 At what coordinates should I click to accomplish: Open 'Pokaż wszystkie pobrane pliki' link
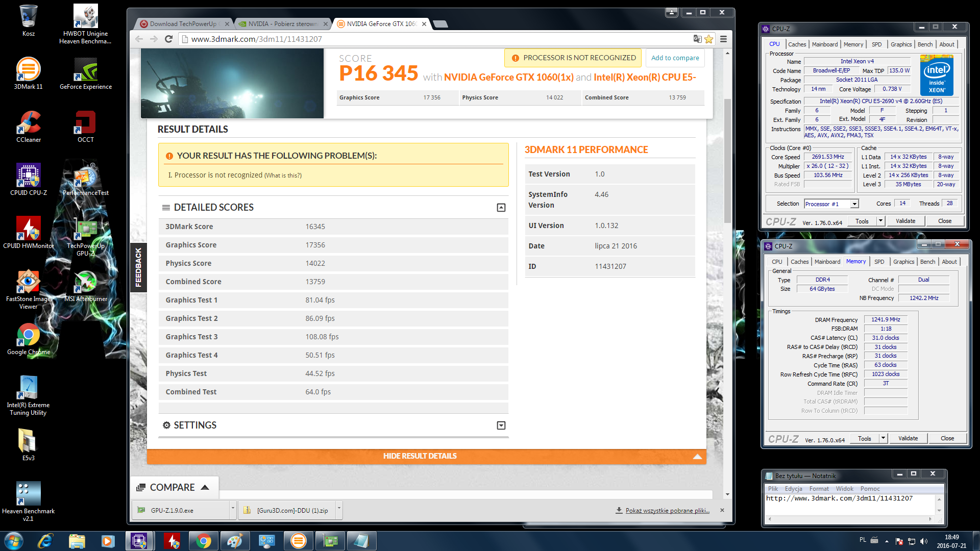[x=667, y=511]
